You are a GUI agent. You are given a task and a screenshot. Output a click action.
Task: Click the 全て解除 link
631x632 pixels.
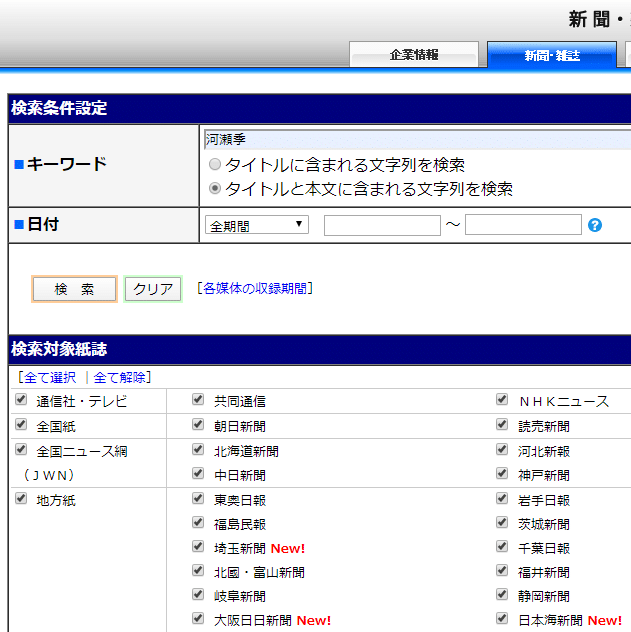pos(119,377)
